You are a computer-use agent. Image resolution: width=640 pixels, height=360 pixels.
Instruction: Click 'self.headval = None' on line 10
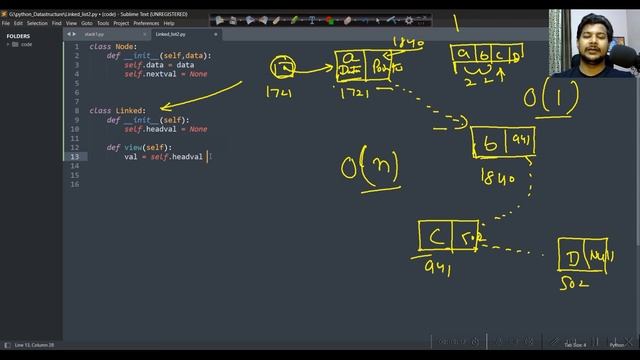(x=166, y=129)
